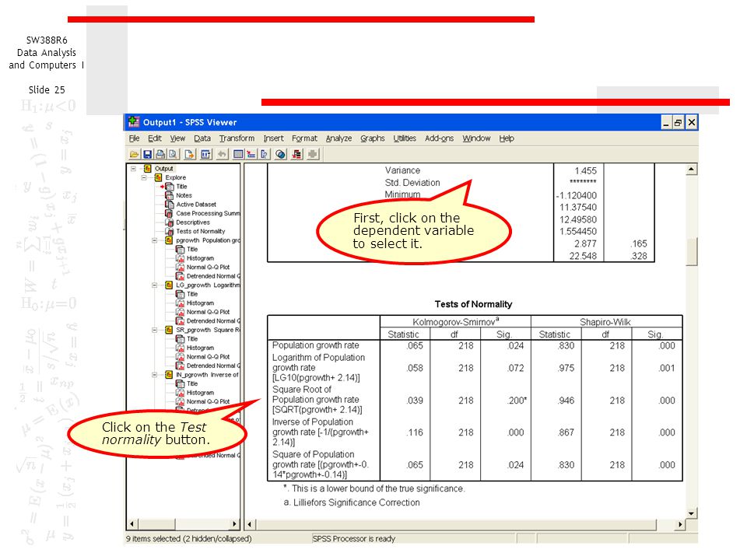Click the vertical scrollbar down arrow

tap(691, 513)
